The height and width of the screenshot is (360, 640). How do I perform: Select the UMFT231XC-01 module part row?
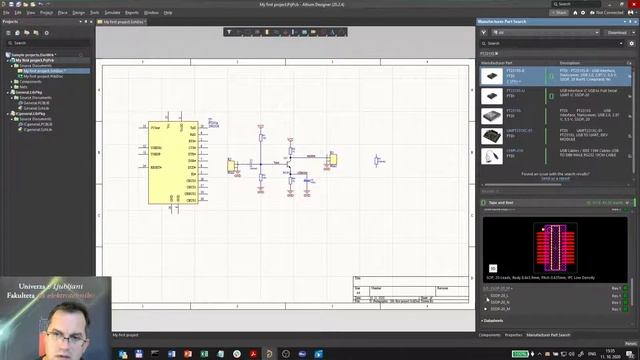point(556,136)
